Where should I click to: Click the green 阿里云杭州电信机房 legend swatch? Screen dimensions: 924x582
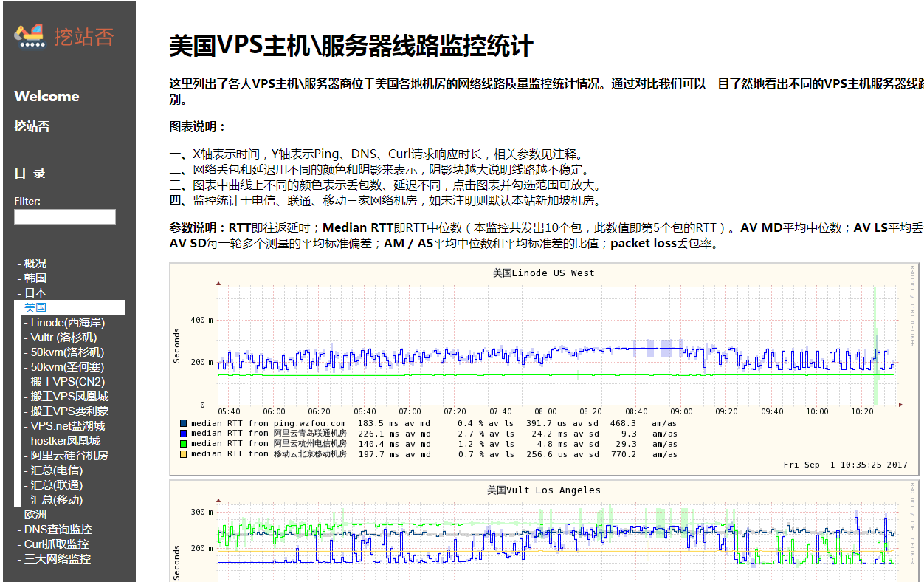point(184,444)
